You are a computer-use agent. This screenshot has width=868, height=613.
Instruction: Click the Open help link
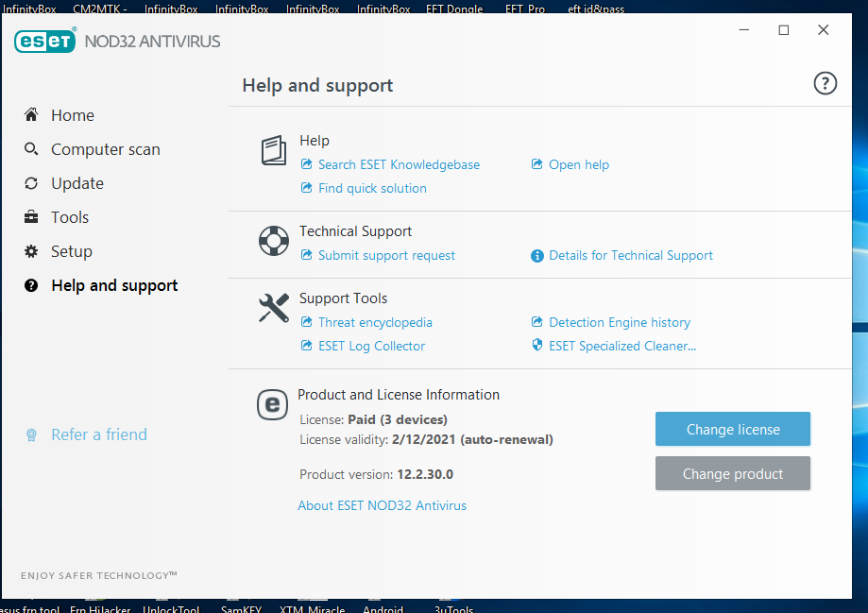point(579,164)
